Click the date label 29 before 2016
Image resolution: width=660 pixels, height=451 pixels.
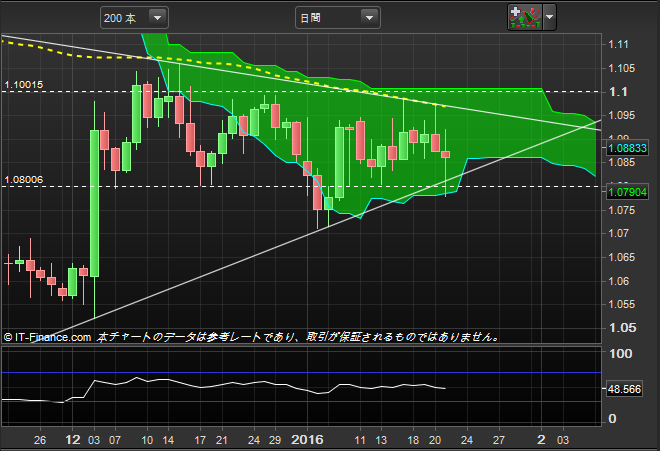[275, 440]
